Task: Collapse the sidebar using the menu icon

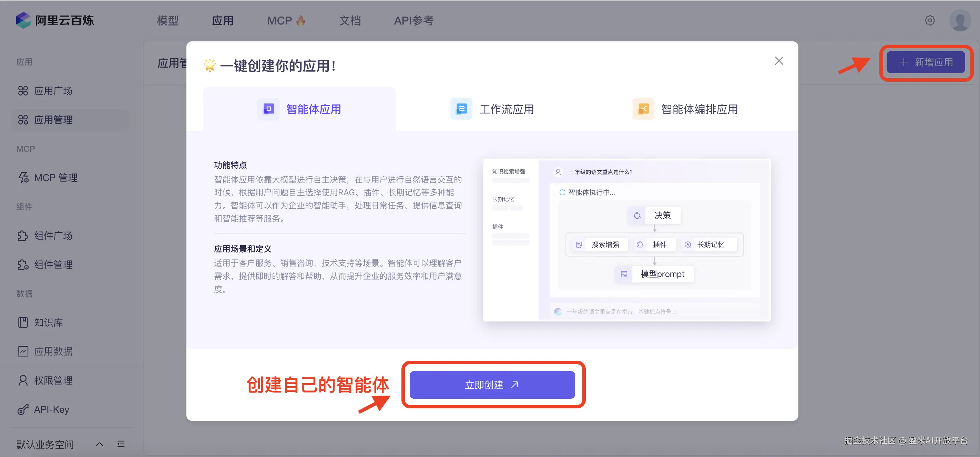Action: 121,444
